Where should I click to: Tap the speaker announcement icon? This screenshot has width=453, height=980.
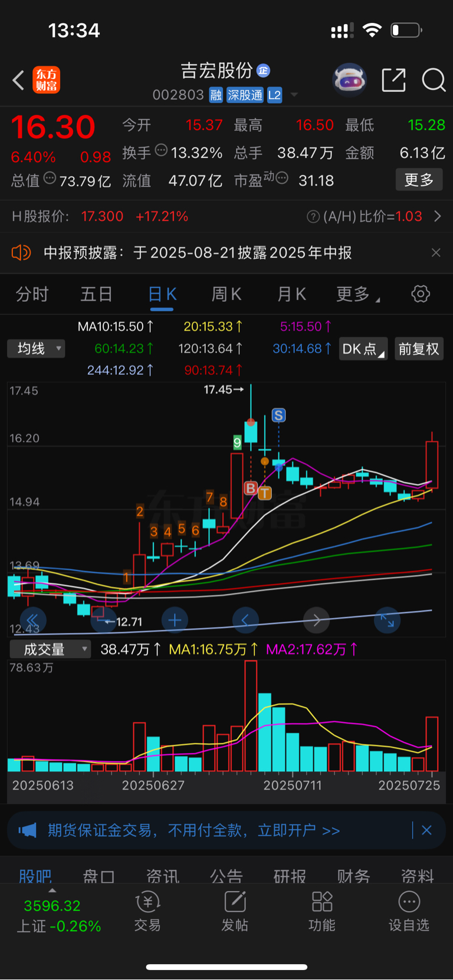click(21, 253)
